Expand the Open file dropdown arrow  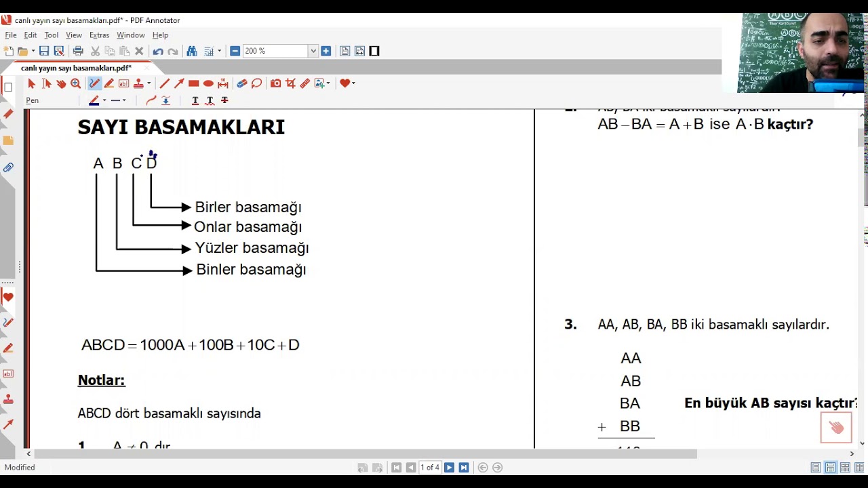(33, 52)
